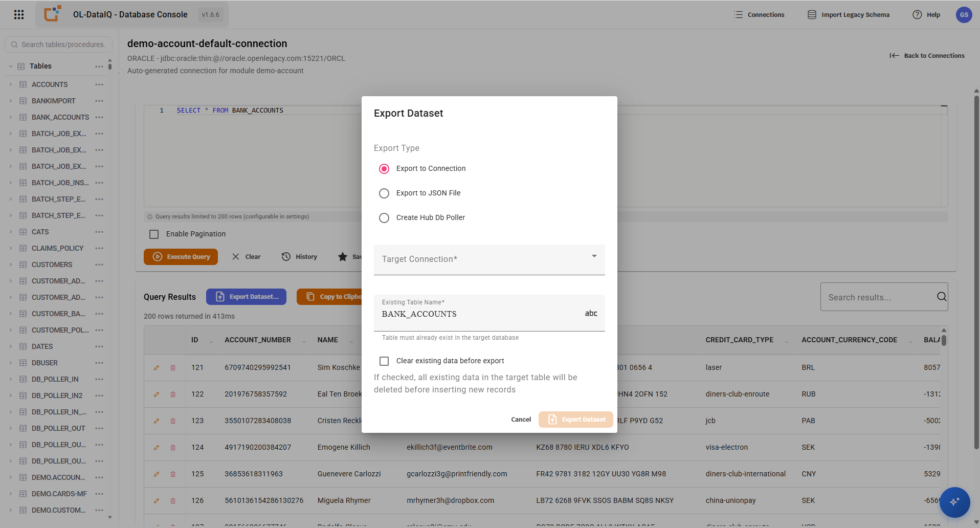Screen dimensions: 980x528
Task: Click the AI assistant sparkle button
Action: (954, 502)
